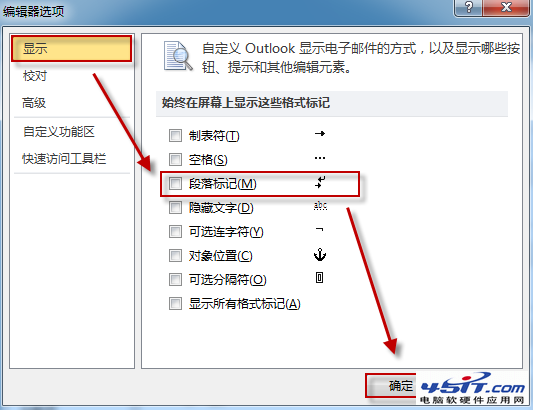Toggle the 空格(S) checkbox
533x410 pixels.
pyautogui.click(x=175, y=159)
